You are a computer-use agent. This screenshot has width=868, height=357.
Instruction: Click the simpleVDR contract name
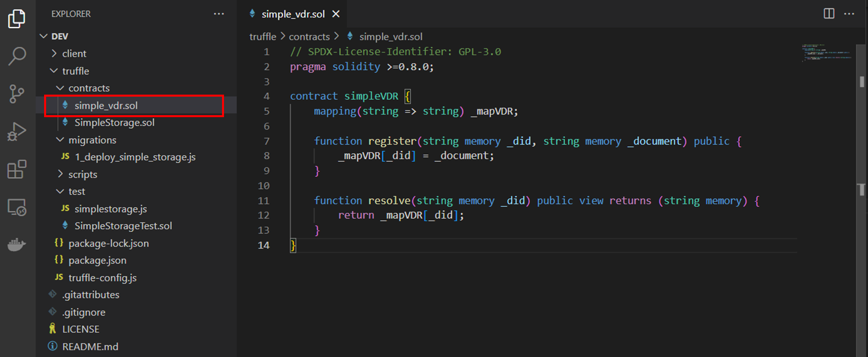[371, 96]
